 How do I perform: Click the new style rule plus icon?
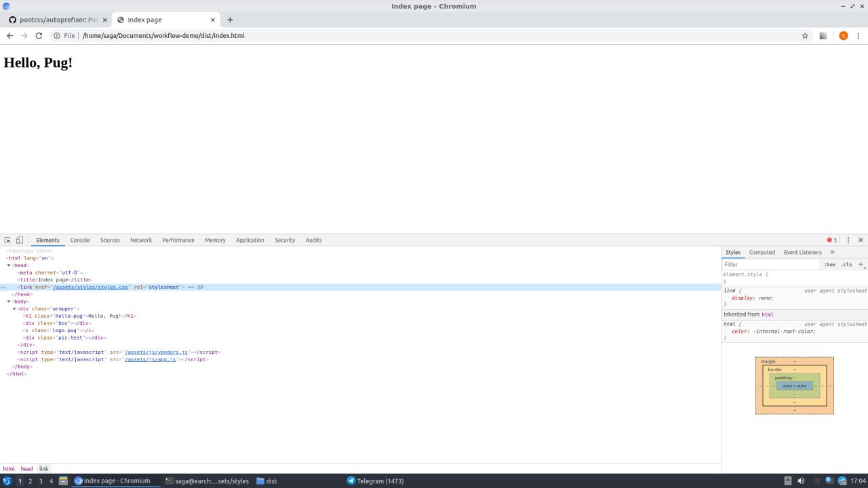(x=861, y=264)
